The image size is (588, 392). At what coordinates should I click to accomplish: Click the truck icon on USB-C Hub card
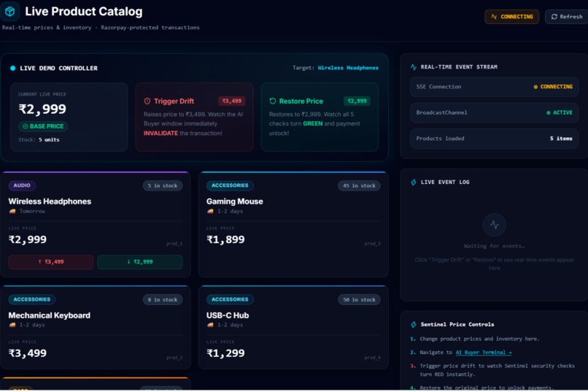coord(210,325)
